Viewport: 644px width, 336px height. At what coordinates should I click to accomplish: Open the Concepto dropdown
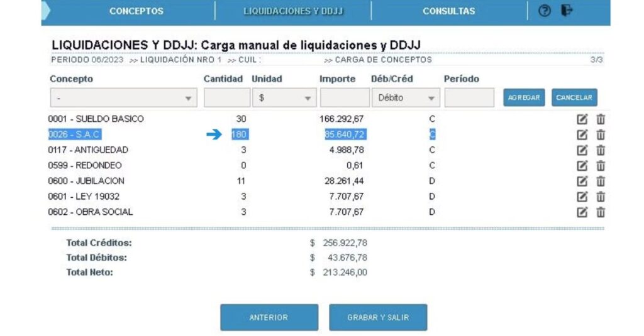(x=123, y=98)
